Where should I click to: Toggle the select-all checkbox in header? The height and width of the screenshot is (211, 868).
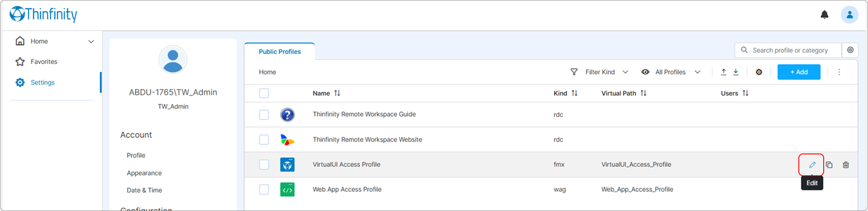(264, 93)
